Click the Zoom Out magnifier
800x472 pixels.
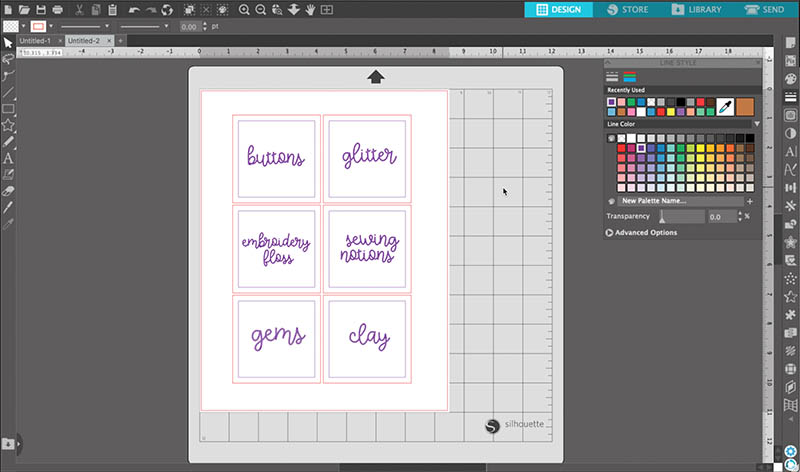[x=261, y=10]
